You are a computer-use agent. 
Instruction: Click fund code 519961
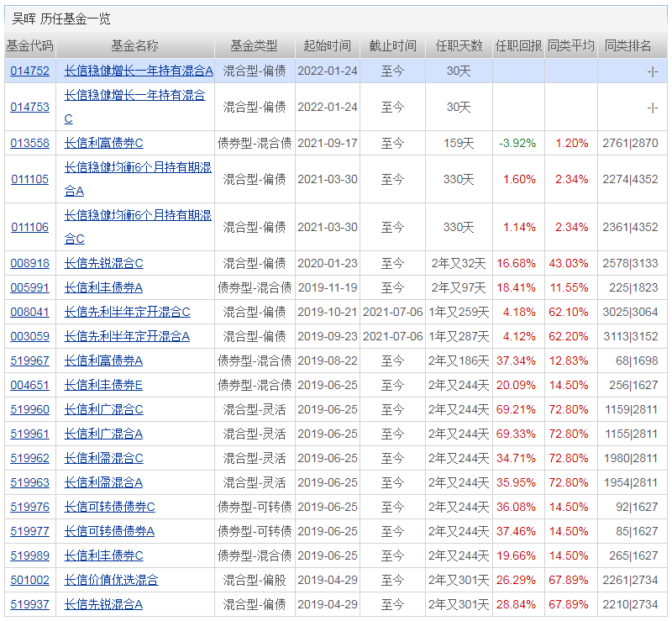tap(29, 434)
